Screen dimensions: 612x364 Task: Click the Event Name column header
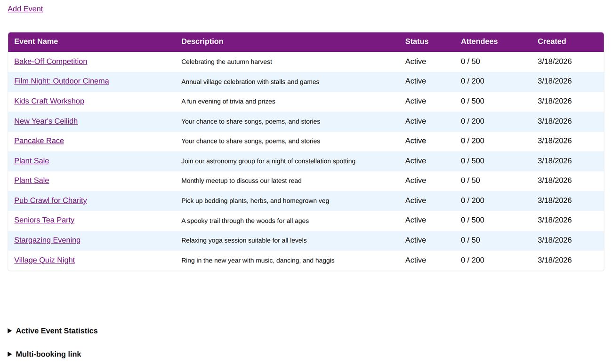point(36,41)
